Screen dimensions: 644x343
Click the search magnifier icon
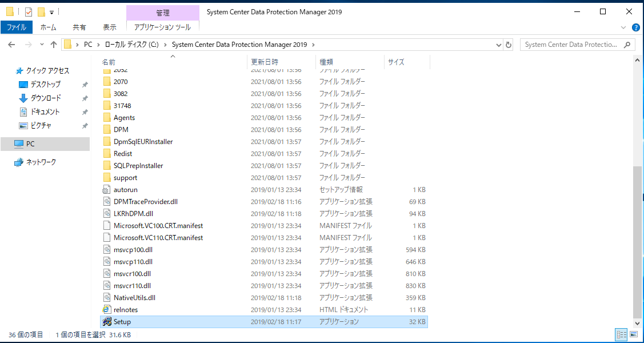click(627, 45)
